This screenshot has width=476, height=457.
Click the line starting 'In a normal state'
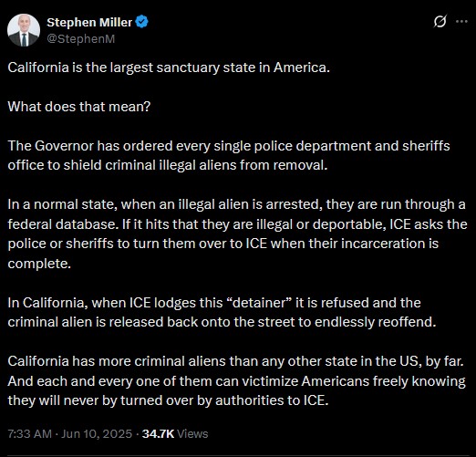236,204
